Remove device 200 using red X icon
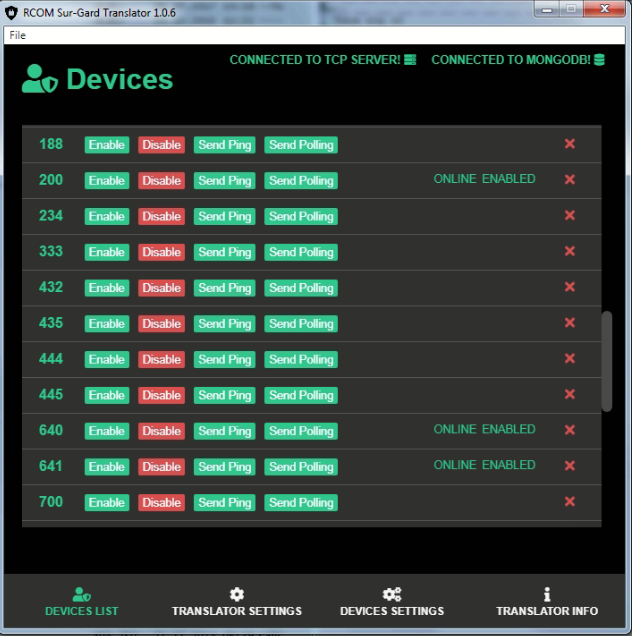The width and height of the screenshot is (632, 636). 570,179
